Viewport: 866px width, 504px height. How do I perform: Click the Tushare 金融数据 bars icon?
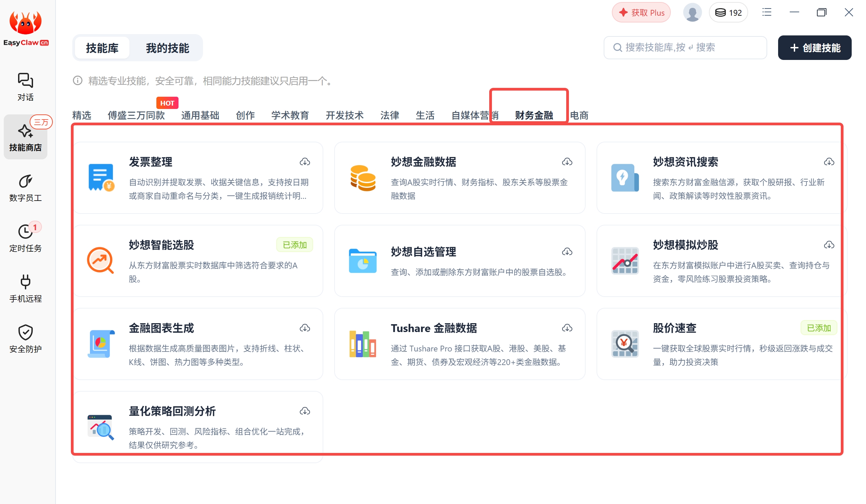point(362,344)
